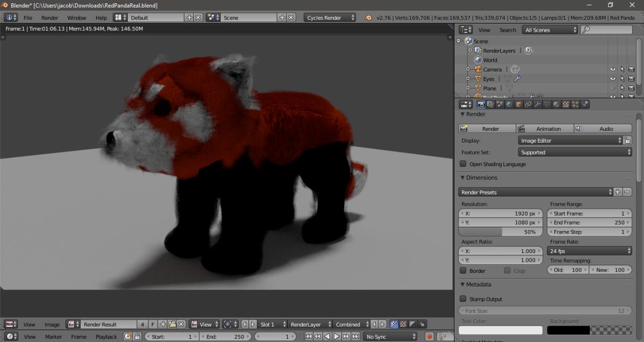Click the Render button
Image resolution: width=644 pixels, height=342 pixels.
[x=487, y=129]
